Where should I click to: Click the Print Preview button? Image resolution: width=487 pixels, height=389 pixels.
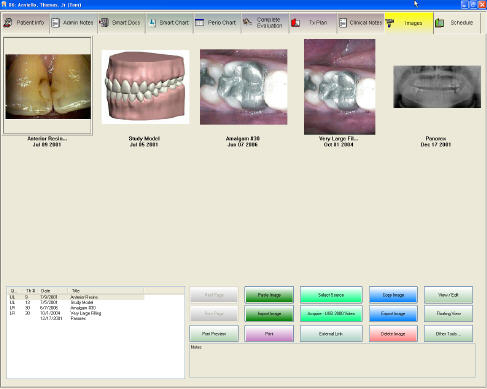[x=214, y=334]
